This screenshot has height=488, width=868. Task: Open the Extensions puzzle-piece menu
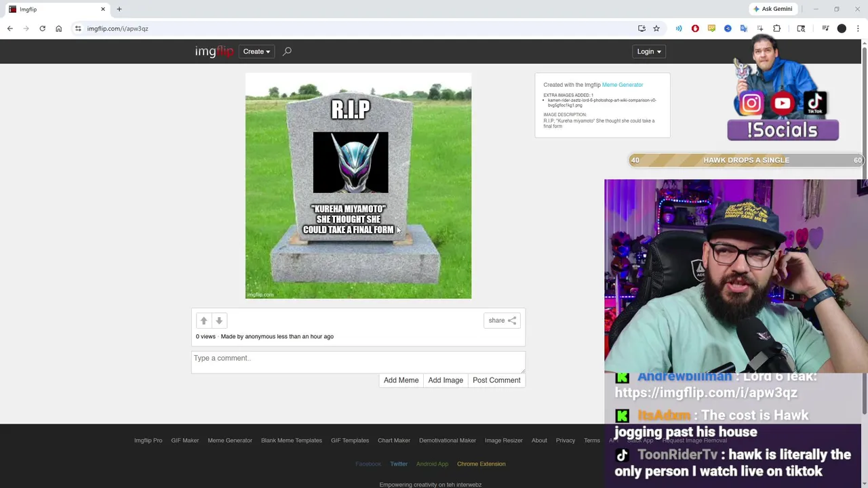pos(777,28)
